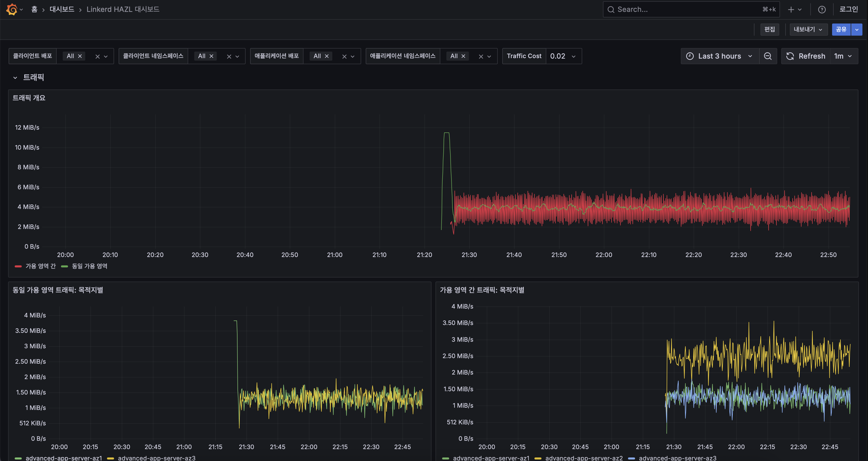This screenshot has width=868, height=461.
Task: Click the plus add new icon
Action: coord(791,9)
